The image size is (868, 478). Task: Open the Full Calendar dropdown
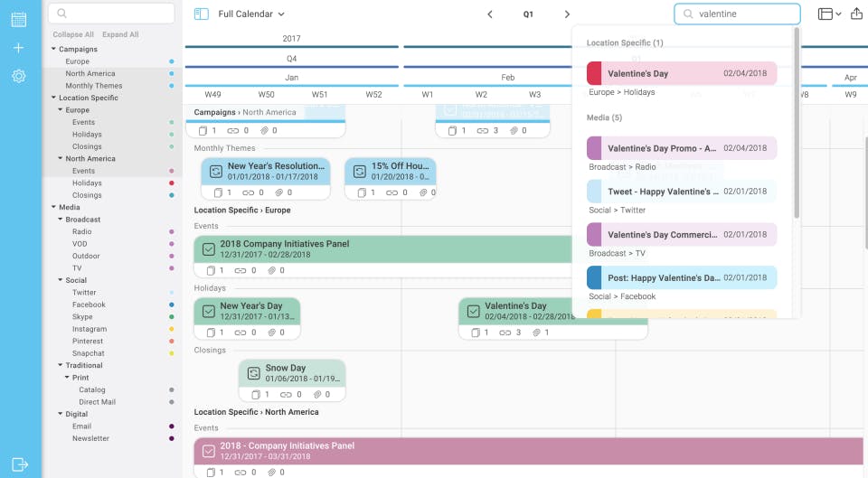point(250,14)
